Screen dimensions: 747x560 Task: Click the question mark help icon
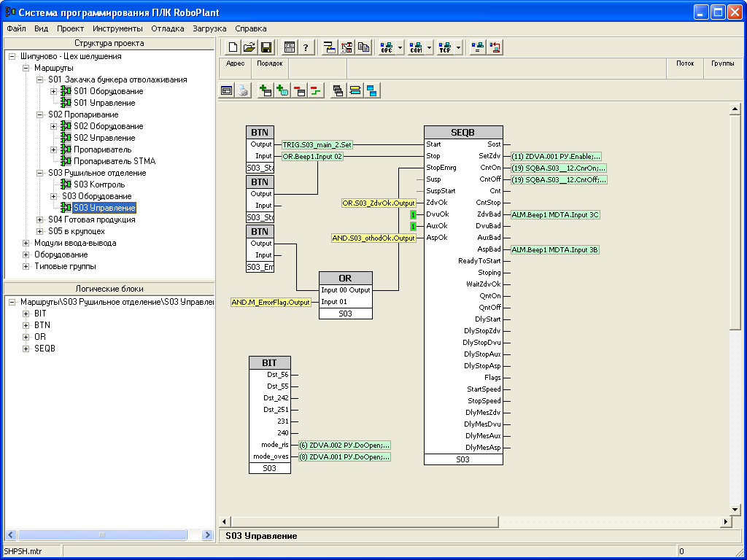coord(306,48)
